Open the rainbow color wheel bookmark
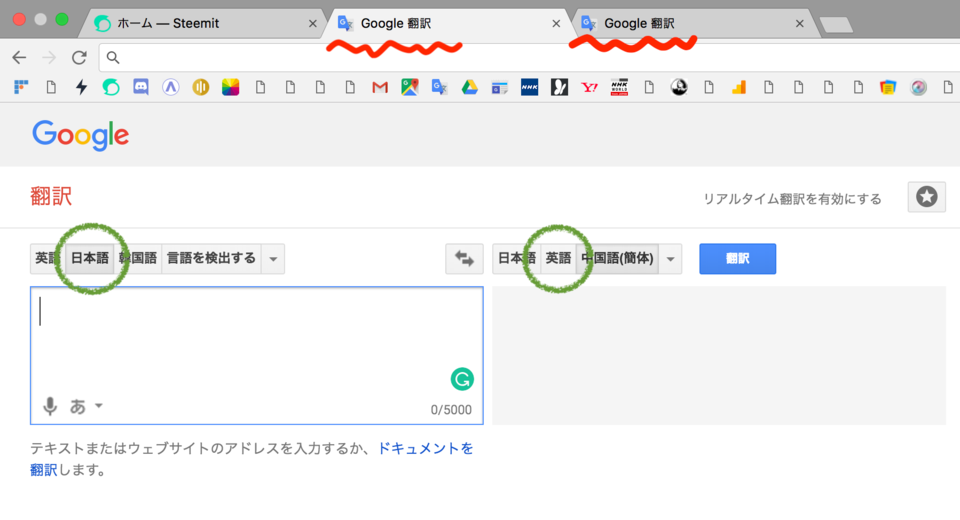Screen dimensions: 960x520 230,88
